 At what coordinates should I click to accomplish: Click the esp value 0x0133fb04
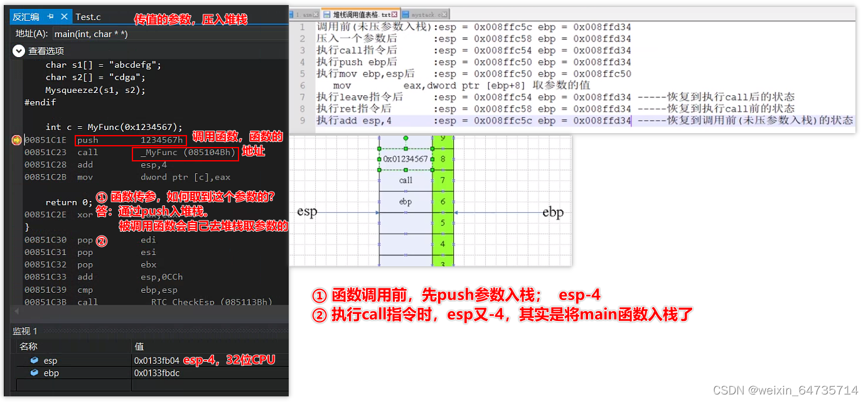pos(156,361)
